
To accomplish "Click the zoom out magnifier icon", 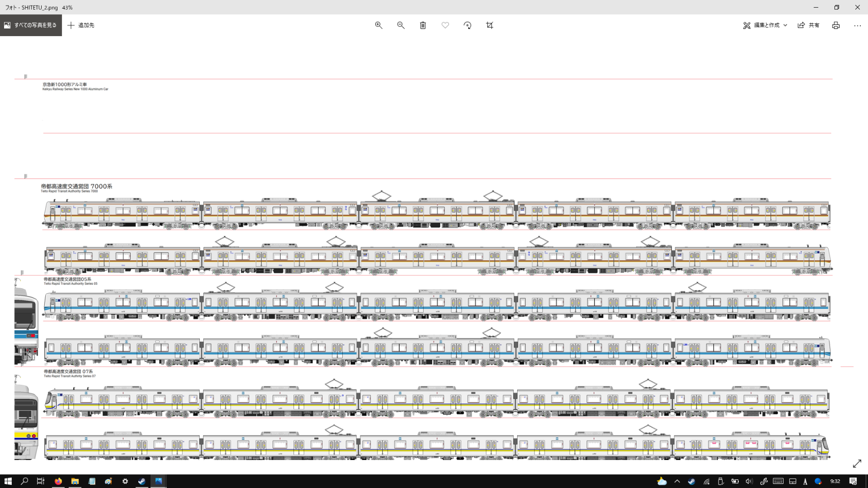I will (401, 25).
